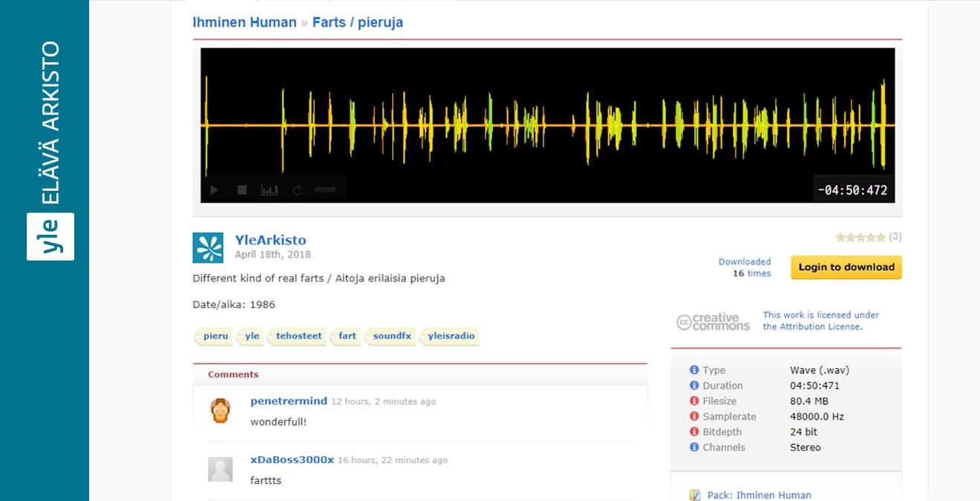
Task: Open penetrermind's monkey avatar
Action: click(x=220, y=410)
